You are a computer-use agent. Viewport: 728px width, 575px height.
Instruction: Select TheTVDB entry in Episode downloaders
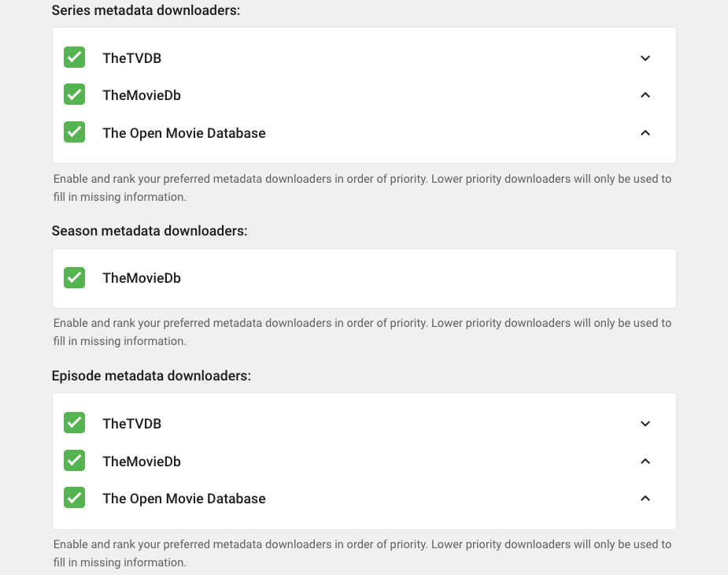pyautogui.click(x=131, y=424)
